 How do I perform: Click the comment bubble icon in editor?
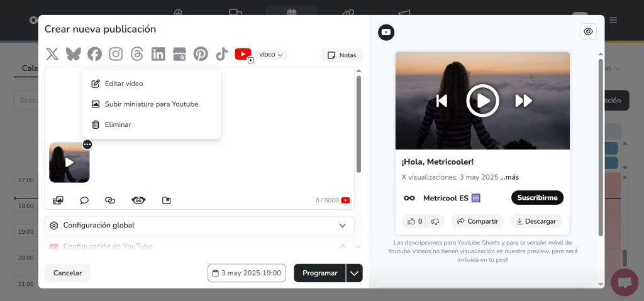(x=84, y=200)
